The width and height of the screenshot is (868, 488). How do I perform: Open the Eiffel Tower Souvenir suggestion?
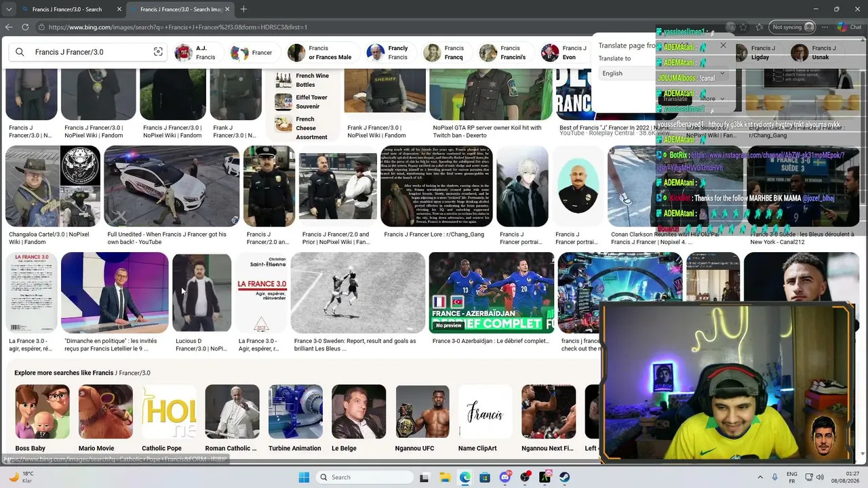pos(302,102)
